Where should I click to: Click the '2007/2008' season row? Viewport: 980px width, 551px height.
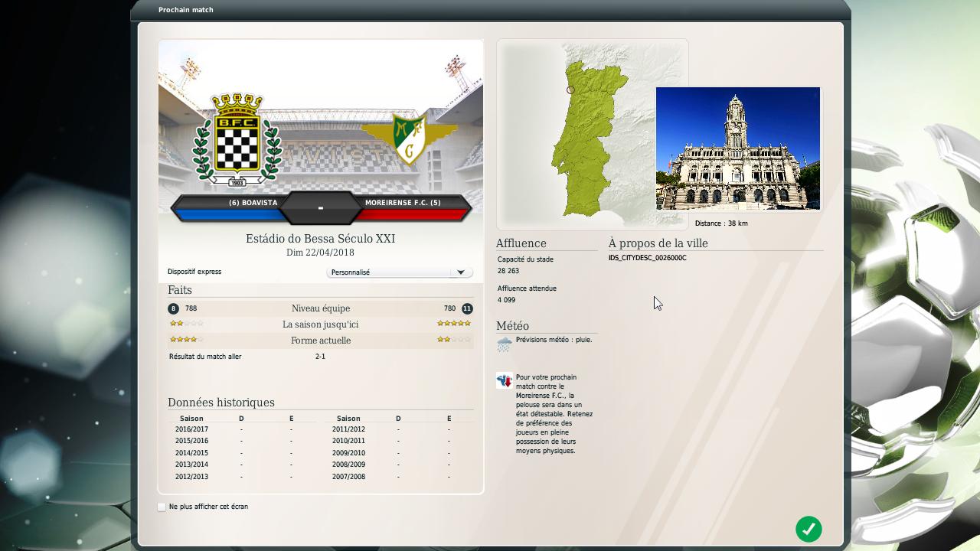[398, 477]
